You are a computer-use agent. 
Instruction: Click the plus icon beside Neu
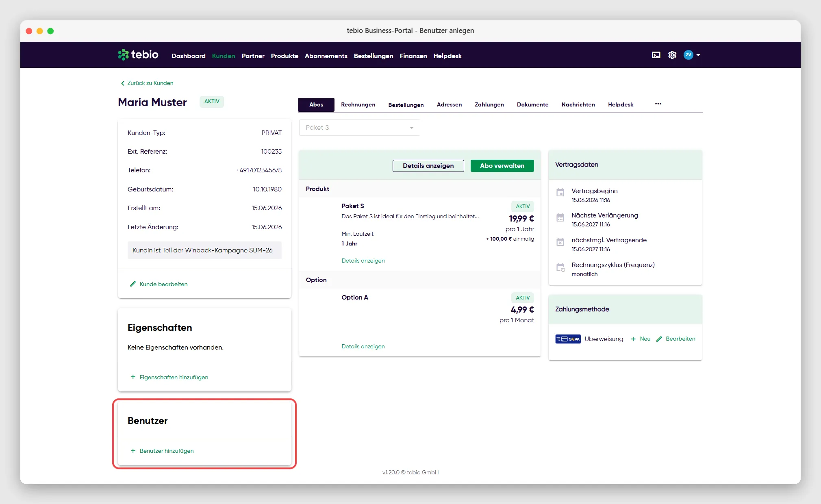[x=633, y=339]
